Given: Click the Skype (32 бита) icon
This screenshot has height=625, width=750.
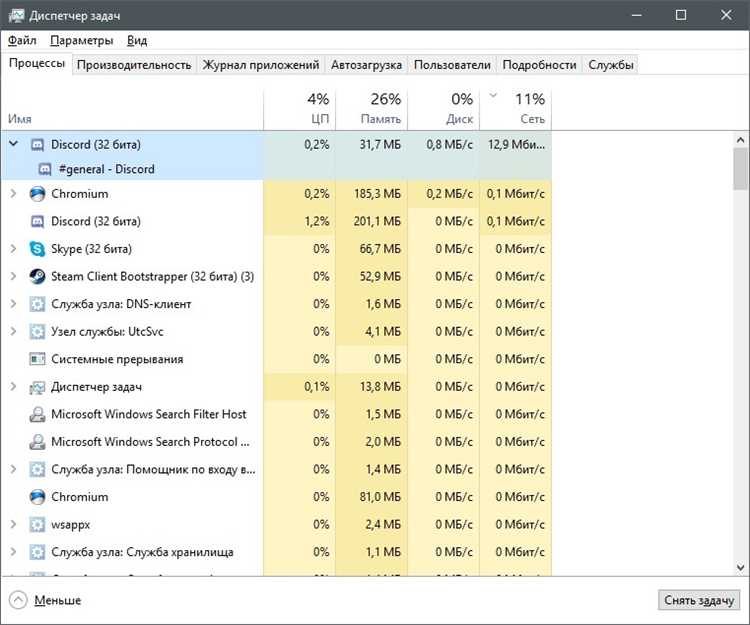Looking at the screenshot, I should click(37, 249).
